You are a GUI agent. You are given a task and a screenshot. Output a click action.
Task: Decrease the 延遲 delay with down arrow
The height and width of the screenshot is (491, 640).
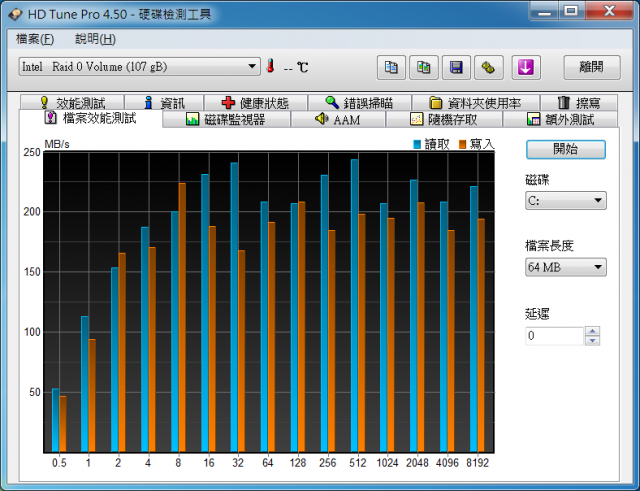[x=592, y=340]
